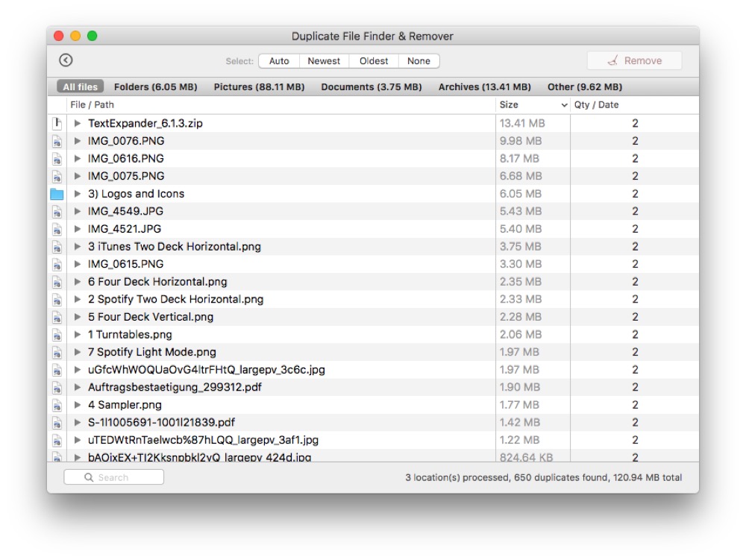
Task: Expand the Auftragsbestaetigung_299312.pdf row
Action: [78, 388]
